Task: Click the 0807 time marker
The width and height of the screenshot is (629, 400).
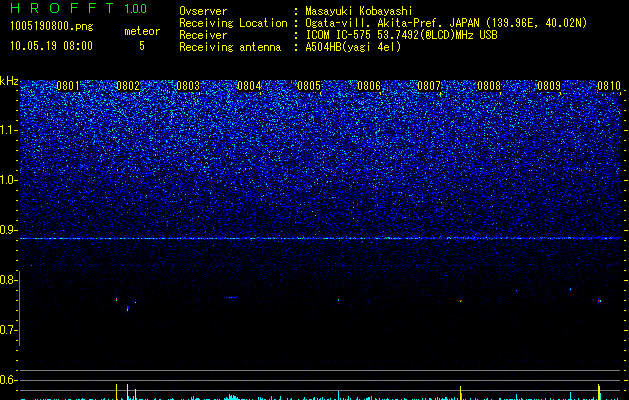Action: pyautogui.click(x=429, y=86)
